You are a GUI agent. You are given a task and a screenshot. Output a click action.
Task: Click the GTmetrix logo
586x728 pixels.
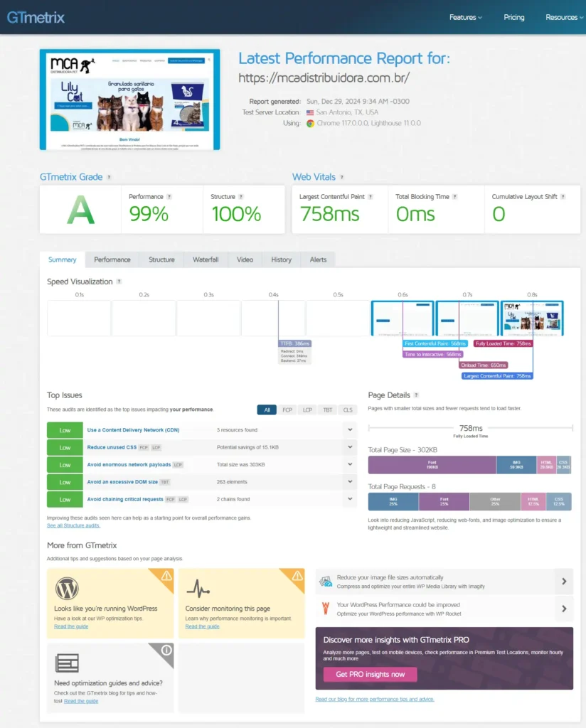coord(36,17)
